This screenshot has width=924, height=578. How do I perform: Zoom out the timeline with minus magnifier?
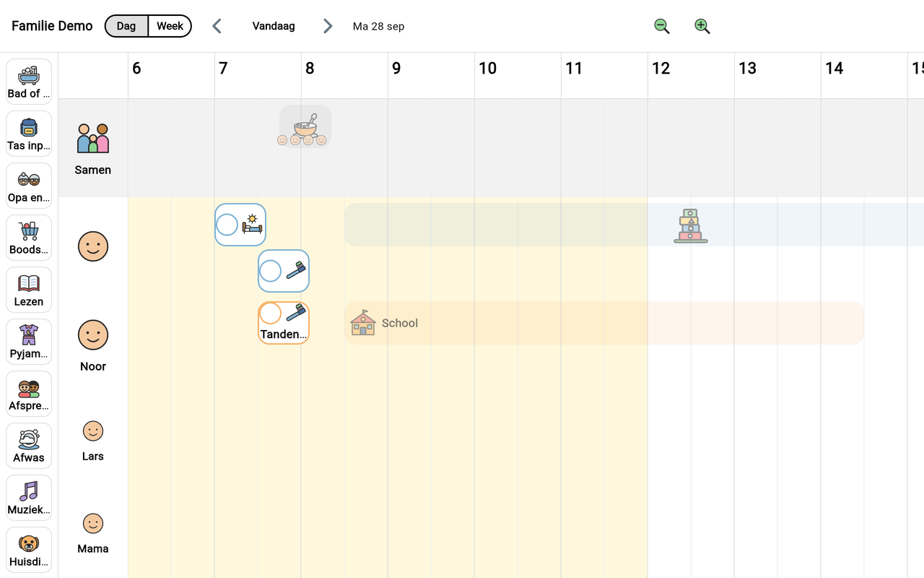[x=662, y=26]
